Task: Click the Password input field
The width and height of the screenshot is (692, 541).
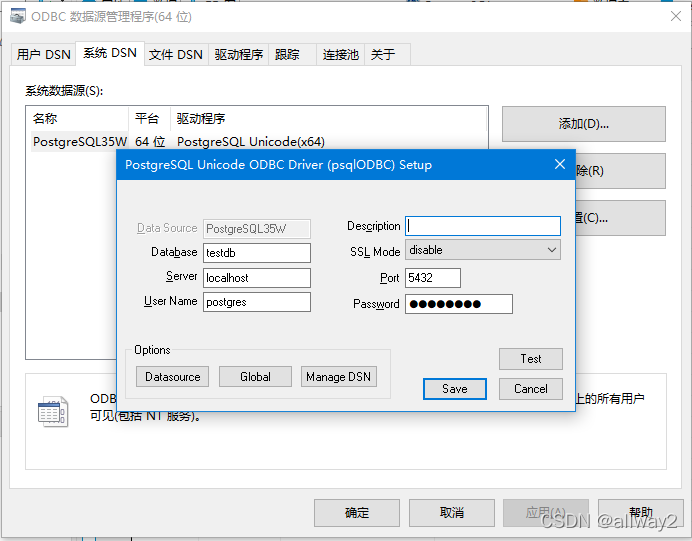Action: pos(459,304)
